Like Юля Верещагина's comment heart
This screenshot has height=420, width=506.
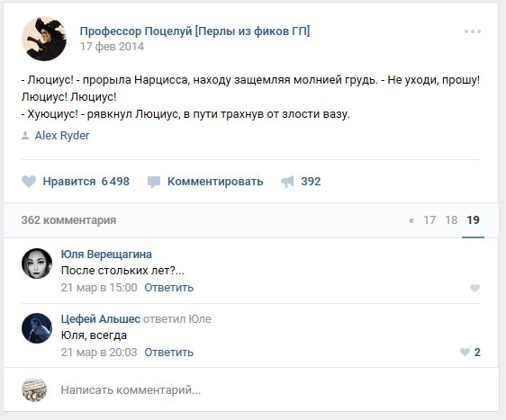pyautogui.click(x=474, y=288)
